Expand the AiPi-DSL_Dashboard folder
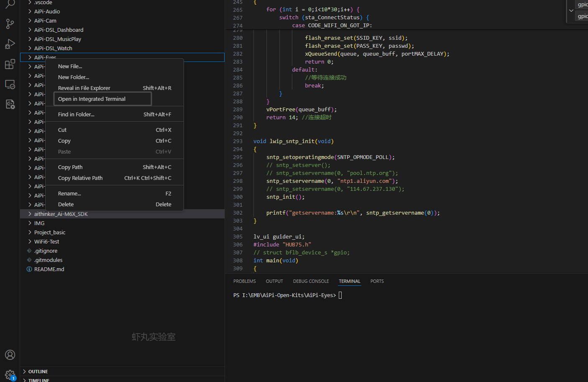The height and width of the screenshot is (382, 588). (x=30, y=30)
